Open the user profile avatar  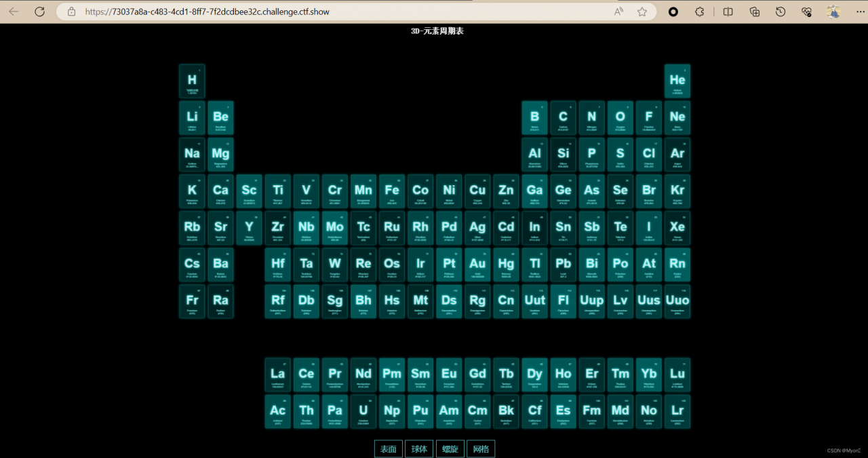pos(833,12)
